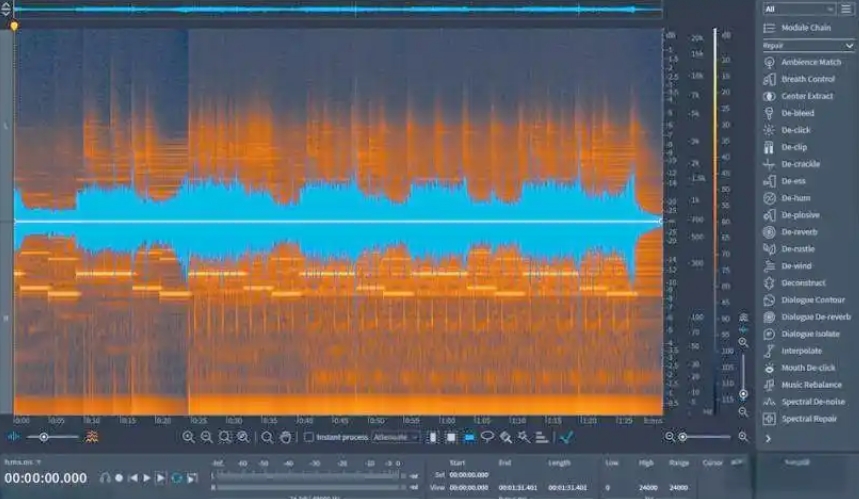
Task: Open the file tab dropdown arrow above timecode
Action: click(x=38, y=462)
